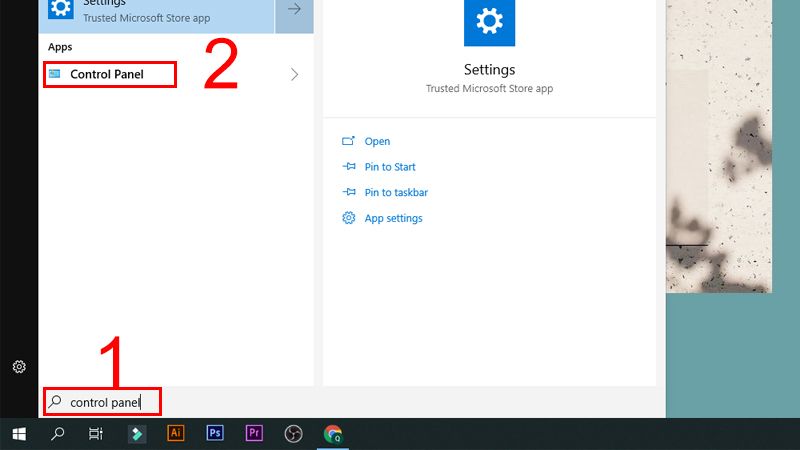
Task: Click the settings gear in Start sidebar
Action: (19, 367)
